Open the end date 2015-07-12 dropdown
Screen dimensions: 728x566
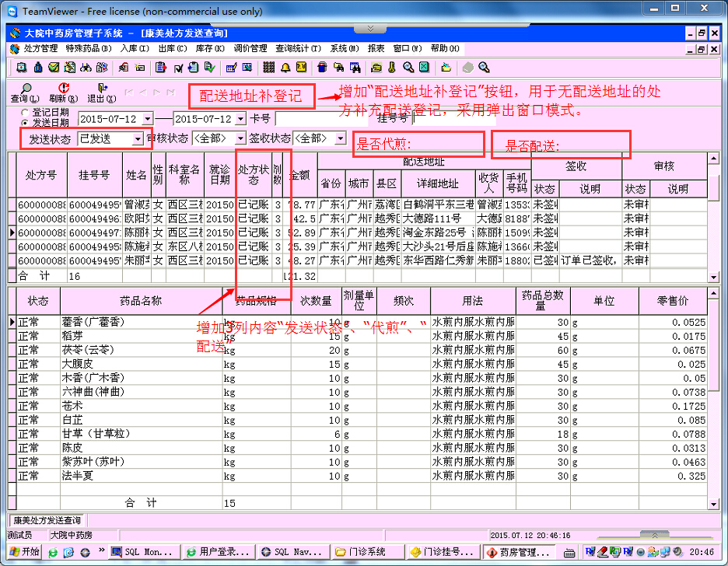coord(240,119)
